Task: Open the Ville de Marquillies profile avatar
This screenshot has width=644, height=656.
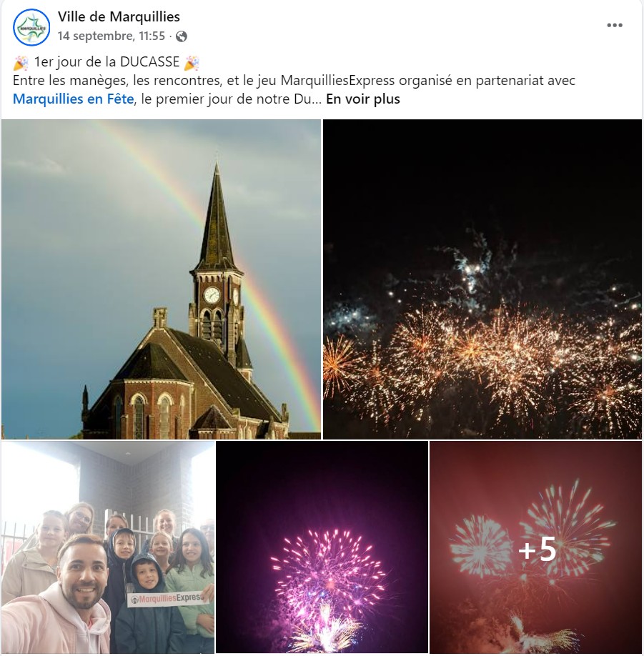Action: pyautogui.click(x=31, y=27)
